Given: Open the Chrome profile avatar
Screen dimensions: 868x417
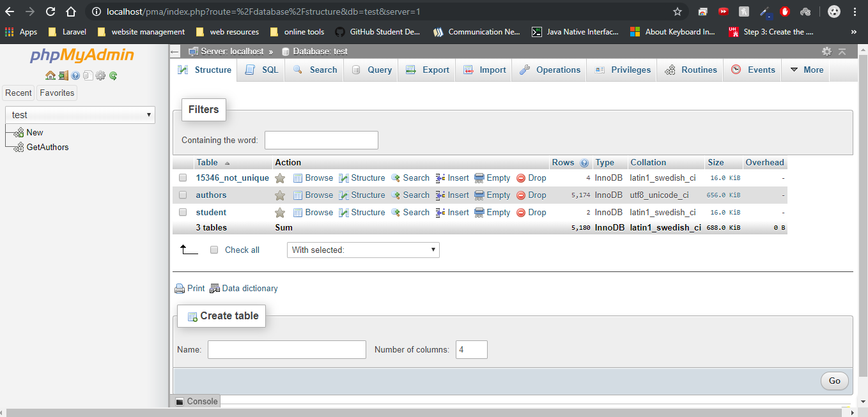Looking at the screenshot, I should [834, 11].
